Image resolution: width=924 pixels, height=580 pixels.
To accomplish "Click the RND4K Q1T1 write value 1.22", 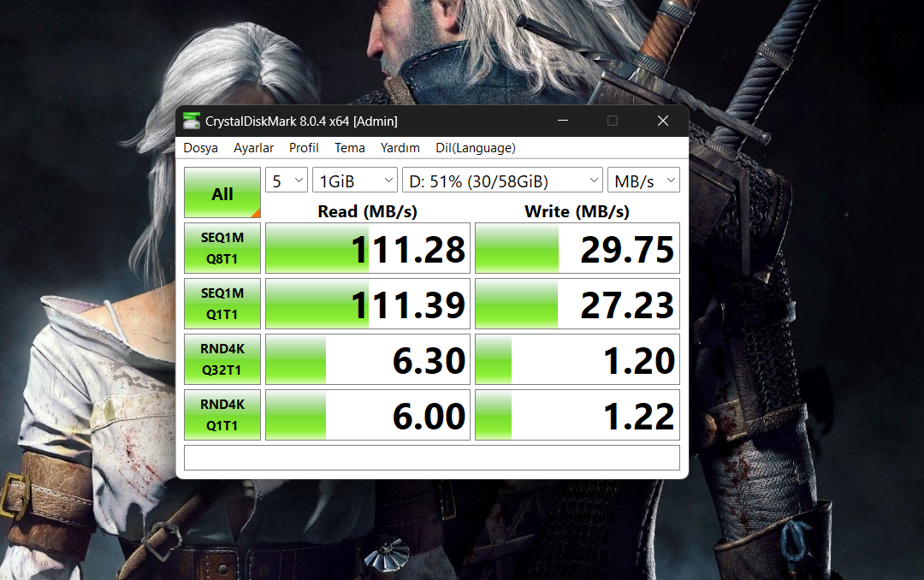I will [577, 415].
